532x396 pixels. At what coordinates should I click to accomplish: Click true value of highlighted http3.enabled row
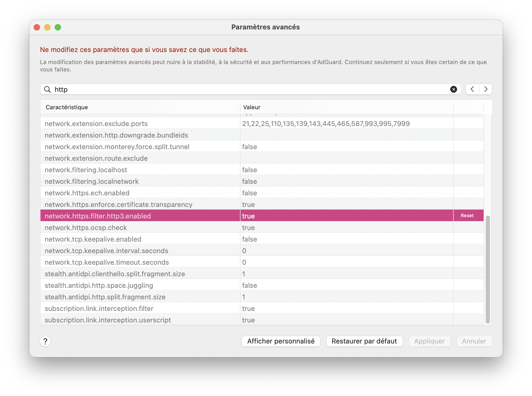tap(248, 216)
